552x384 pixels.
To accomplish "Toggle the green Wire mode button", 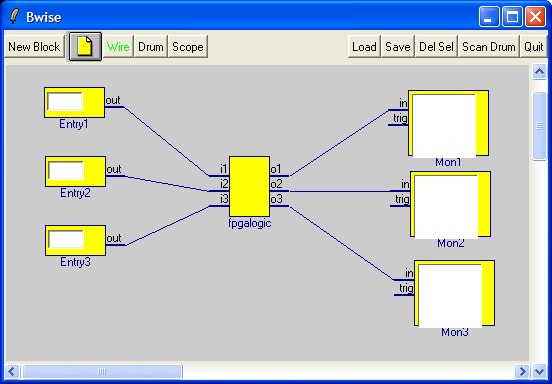I will pyautogui.click(x=118, y=46).
